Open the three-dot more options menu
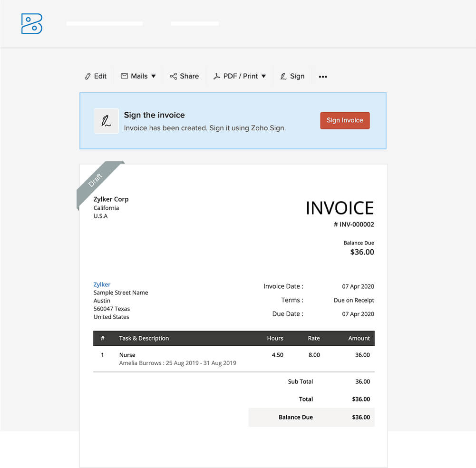 pyautogui.click(x=323, y=77)
